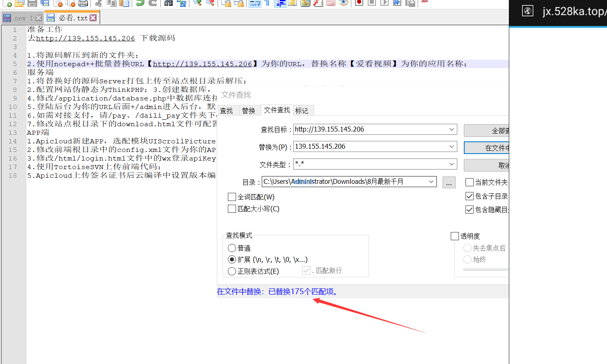Click the Save All toolbar icon
The height and width of the screenshot is (364, 607).
point(45,3)
